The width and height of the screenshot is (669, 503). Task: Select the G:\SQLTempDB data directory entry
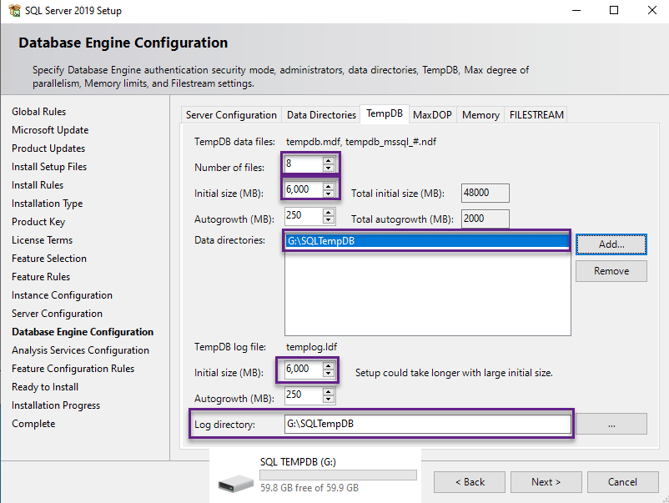tap(426, 242)
